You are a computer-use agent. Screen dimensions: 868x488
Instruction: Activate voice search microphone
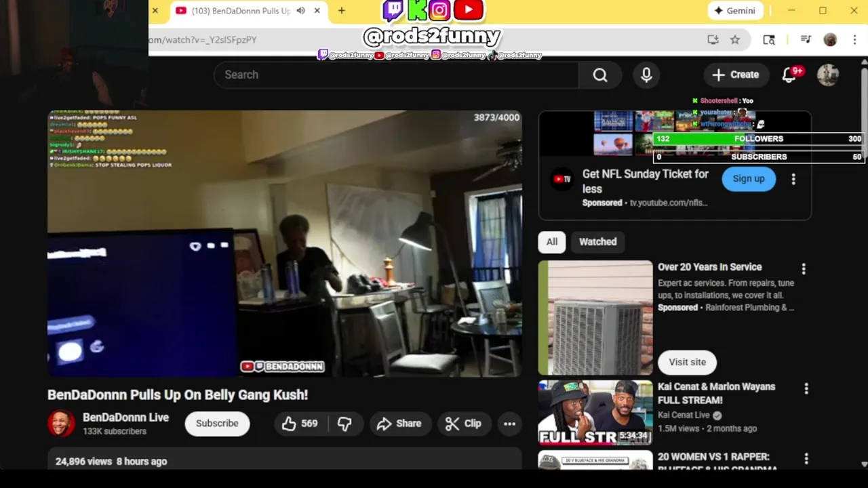click(646, 75)
